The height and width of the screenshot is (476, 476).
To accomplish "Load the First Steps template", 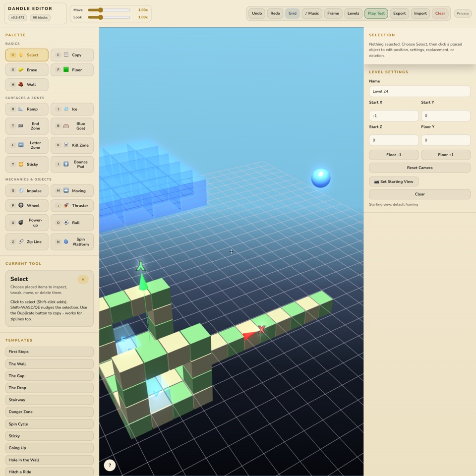I will pyautogui.click(x=49, y=352).
